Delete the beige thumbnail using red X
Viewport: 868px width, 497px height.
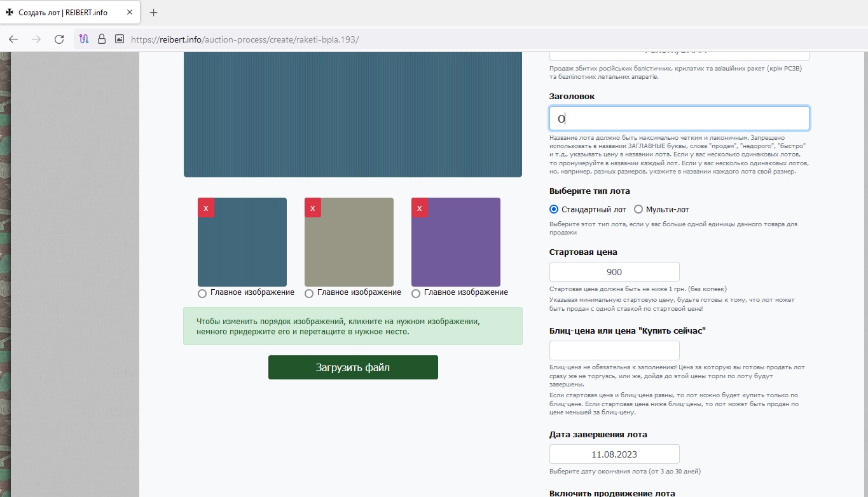(312, 208)
